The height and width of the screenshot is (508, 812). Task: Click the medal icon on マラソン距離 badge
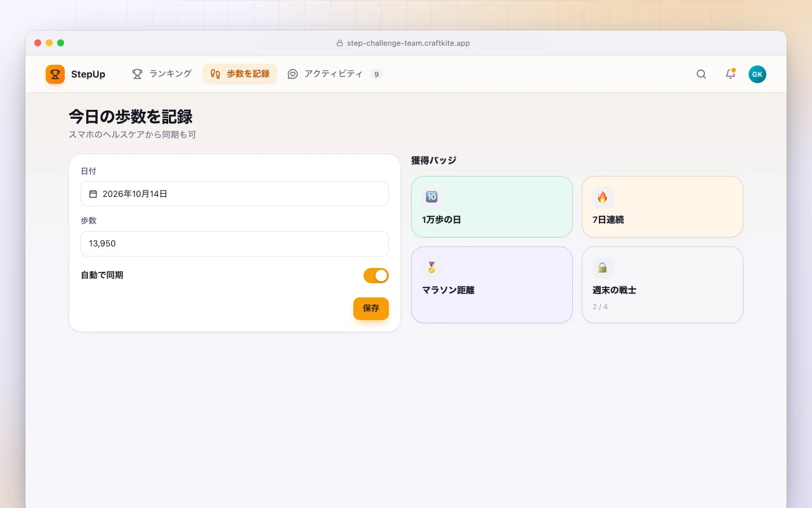431,267
